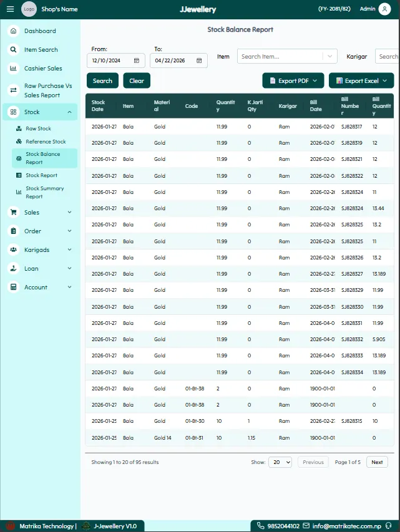Image resolution: width=400 pixels, height=532 pixels.
Task: Click the Cashier Sales chart icon
Action: click(13, 68)
